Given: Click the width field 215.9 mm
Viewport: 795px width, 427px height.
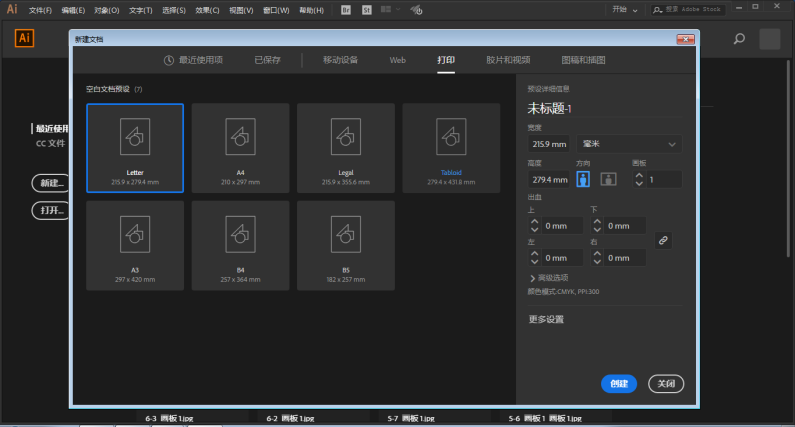Looking at the screenshot, I should 549,144.
